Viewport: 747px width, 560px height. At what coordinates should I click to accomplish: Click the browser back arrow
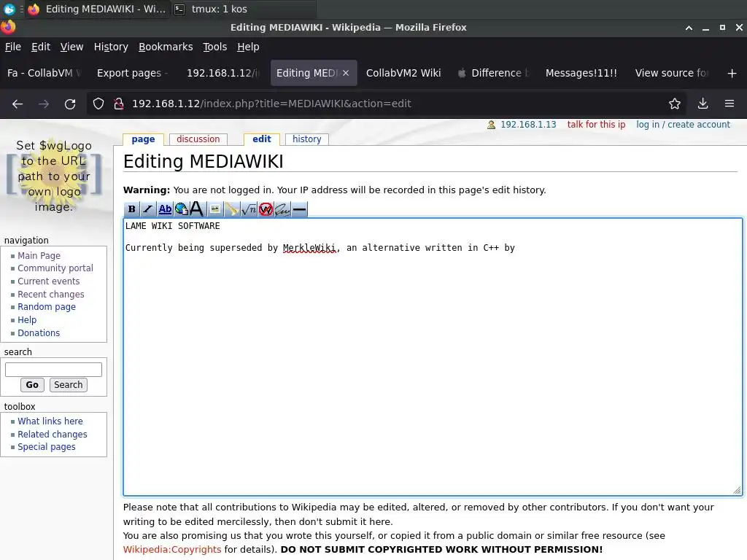pyautogui.click(x=18, y=104)
